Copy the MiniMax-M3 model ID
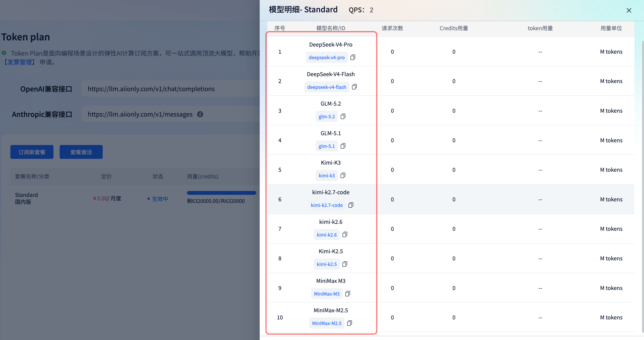 click(x=348, y=294)
